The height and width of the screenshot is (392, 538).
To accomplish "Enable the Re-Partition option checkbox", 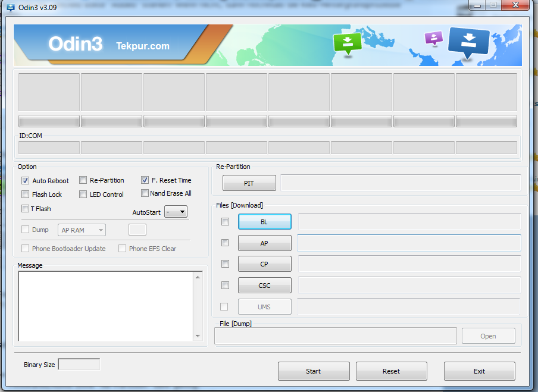I will click(83, 180).
